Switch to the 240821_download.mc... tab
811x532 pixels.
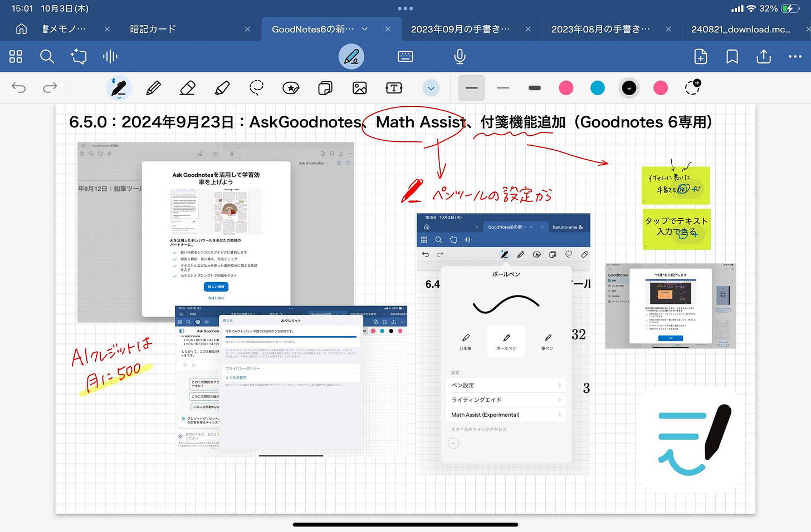coord(741,29)
